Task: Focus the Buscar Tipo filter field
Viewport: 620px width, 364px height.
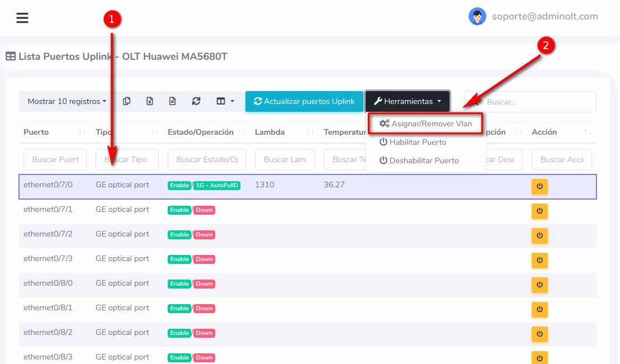Action: (x=127, y=159)
